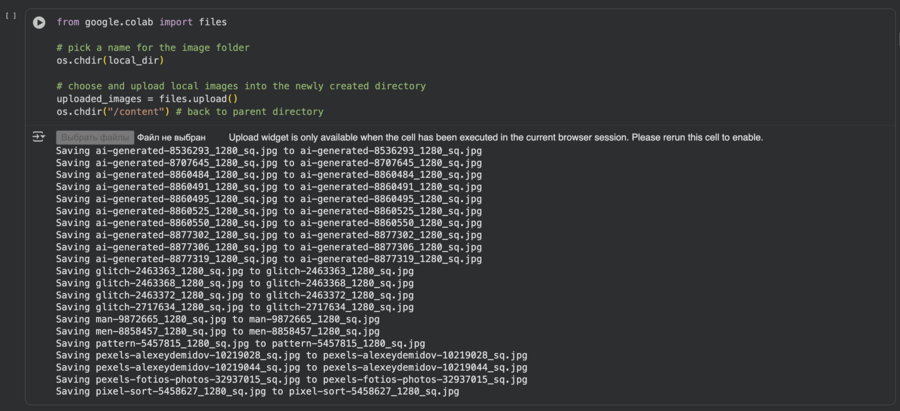Click the "Saving ai-generated-8536293" output line
The image size is (900, 411).
268,150
